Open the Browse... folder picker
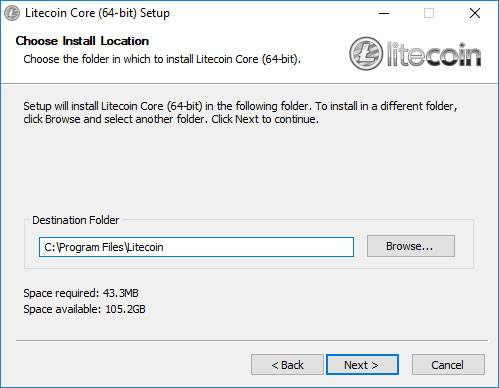 point(411,246)
